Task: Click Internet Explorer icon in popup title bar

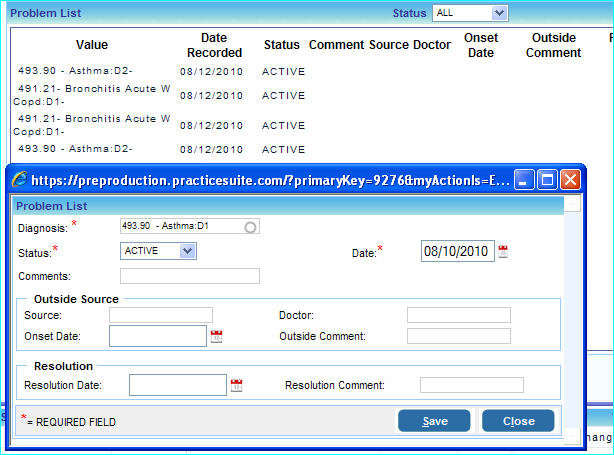Action: pos(19,180)
